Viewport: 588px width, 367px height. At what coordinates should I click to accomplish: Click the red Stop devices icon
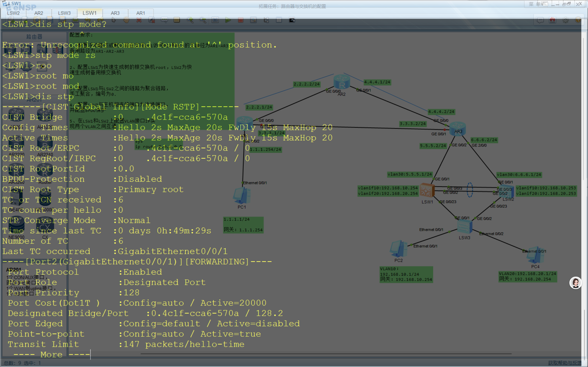[240, 20]
